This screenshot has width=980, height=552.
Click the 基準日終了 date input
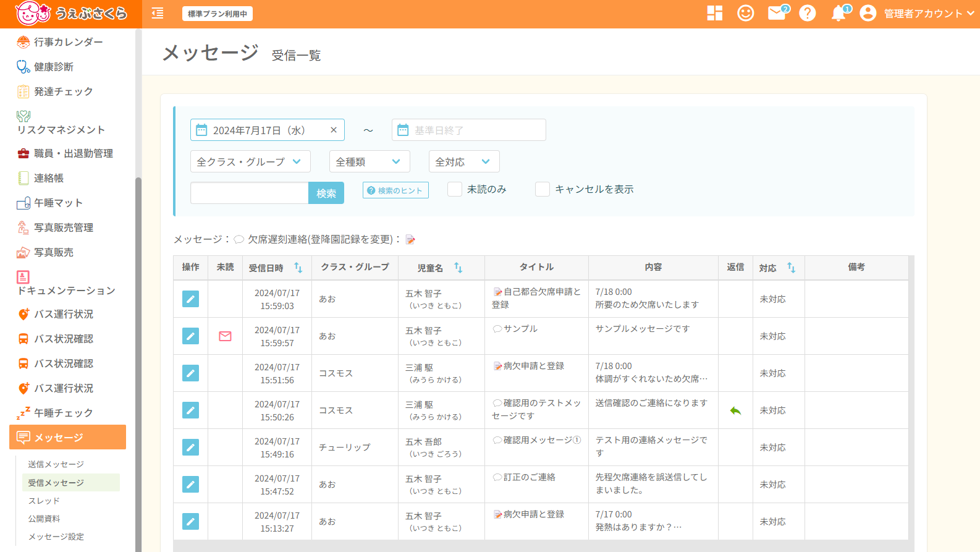469,130
